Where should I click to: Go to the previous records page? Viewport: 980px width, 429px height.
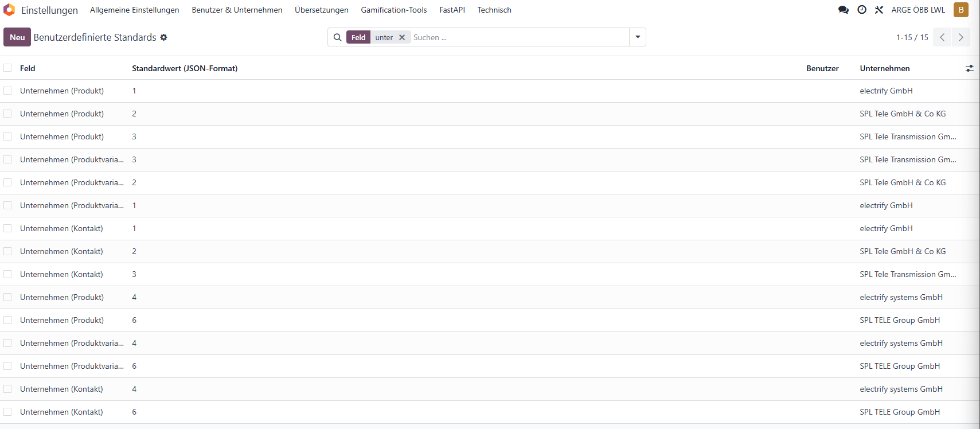pyautogui.click(x=942, y=37)
